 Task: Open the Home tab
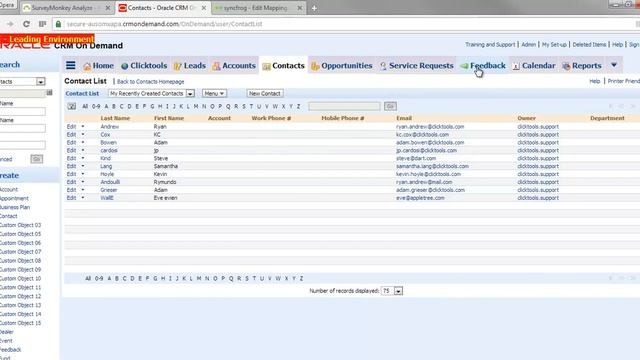click(x=98, y=66)
